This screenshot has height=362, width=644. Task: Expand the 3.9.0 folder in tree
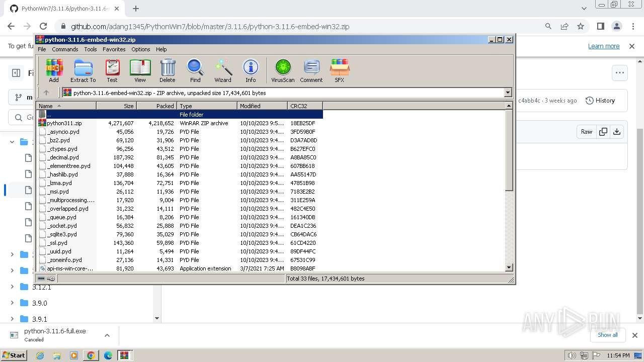[12, 303]
